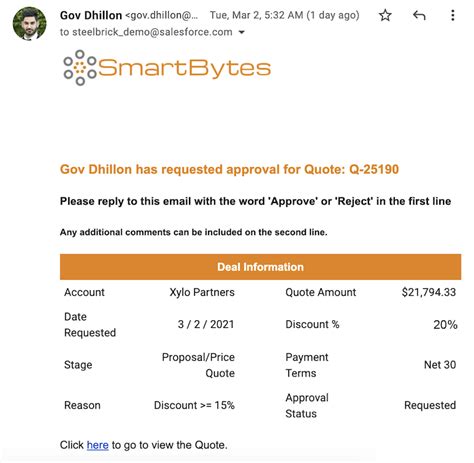Click the sender name Gov Dhillon
The image size is (474, 463).
click(91, 15)
